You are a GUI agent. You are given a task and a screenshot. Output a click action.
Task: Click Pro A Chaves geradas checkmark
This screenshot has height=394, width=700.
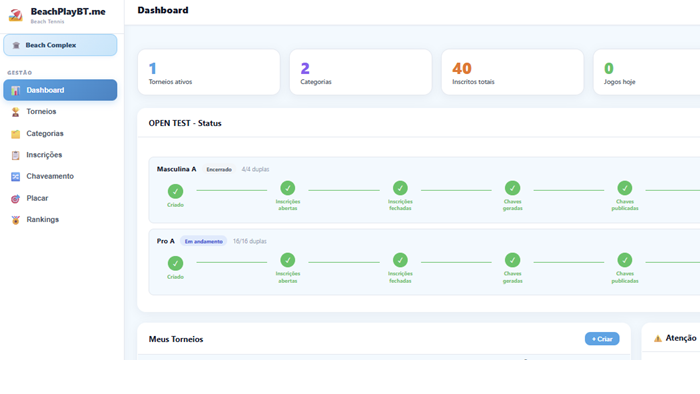point(512,260)
